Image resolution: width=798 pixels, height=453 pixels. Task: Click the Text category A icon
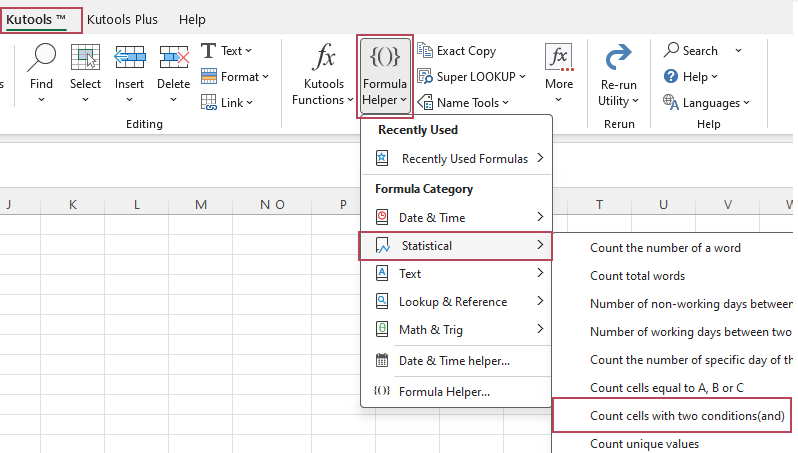[x=382, y=273]
